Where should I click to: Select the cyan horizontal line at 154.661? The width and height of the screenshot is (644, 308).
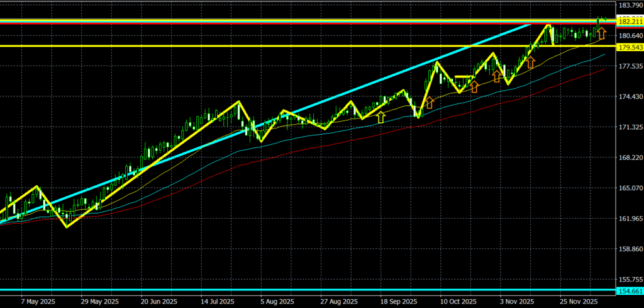(x=252, y=290)
